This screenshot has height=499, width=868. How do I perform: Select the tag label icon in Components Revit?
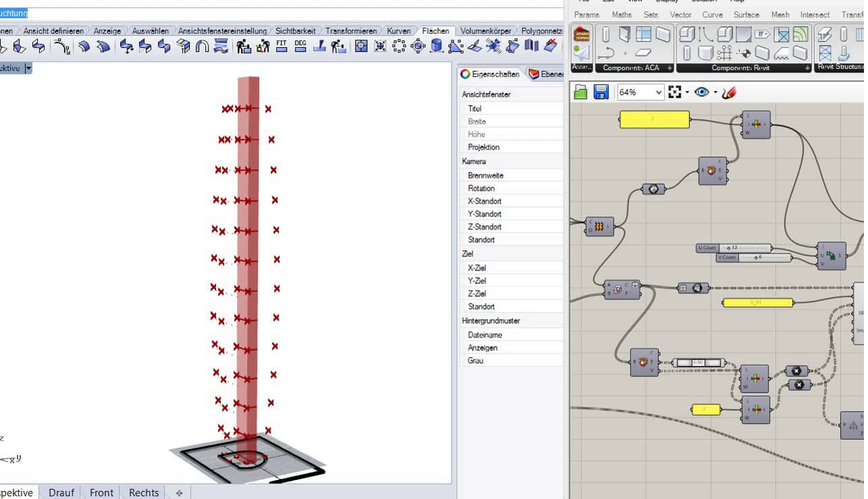[x=763, y=34]
